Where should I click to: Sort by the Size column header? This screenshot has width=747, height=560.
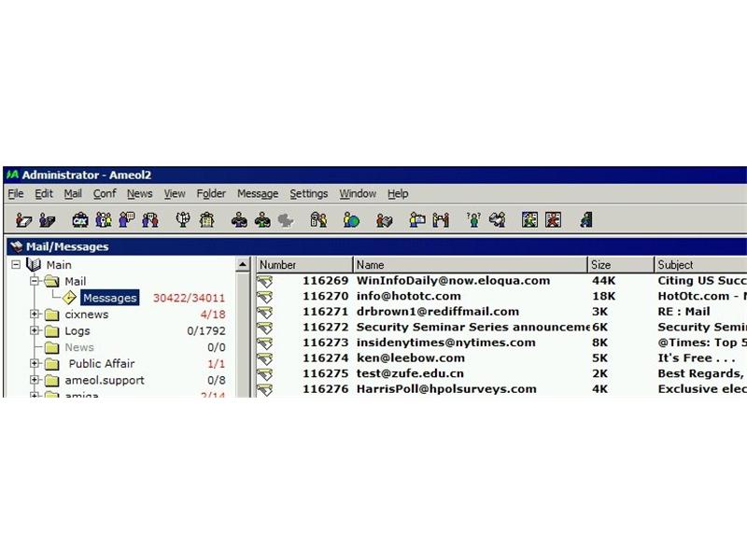pyautogui.click(x=621, y=265)
